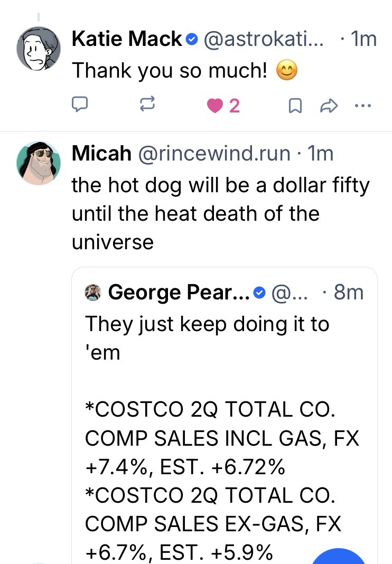Share Katie Mack's post via arrow icon
The width and height of the screenshot is (392, 564).
pos(329,107)
